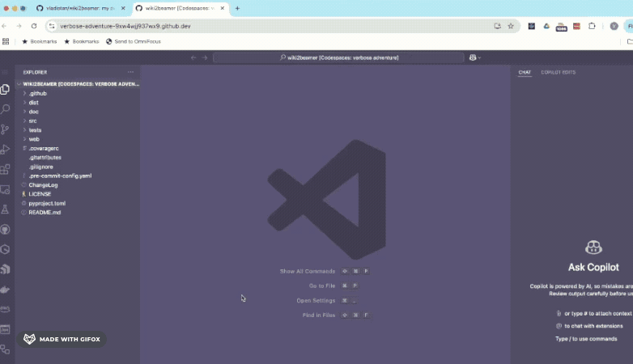Open a new browser tab
The width and height of the screenshot is (633, 364).
click(237, 8)
